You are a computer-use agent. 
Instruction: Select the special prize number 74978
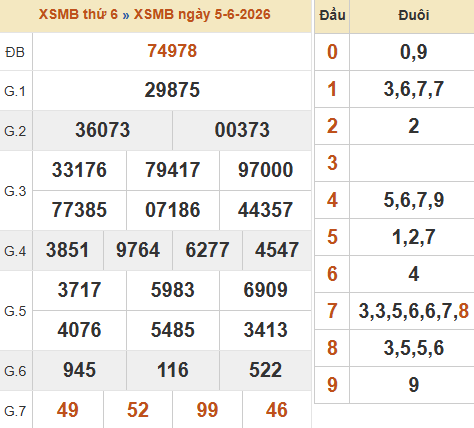172,51
